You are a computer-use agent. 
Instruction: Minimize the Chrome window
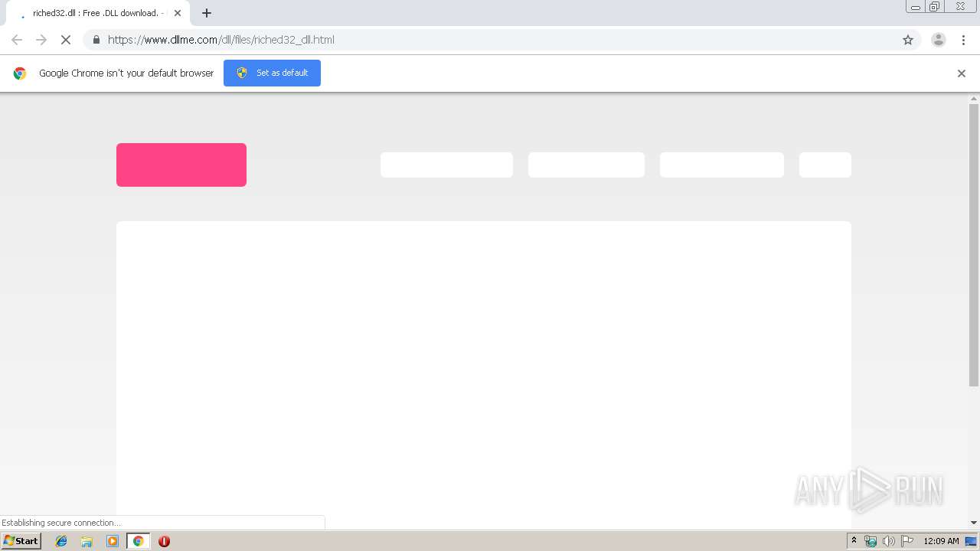tap(916, 7)
